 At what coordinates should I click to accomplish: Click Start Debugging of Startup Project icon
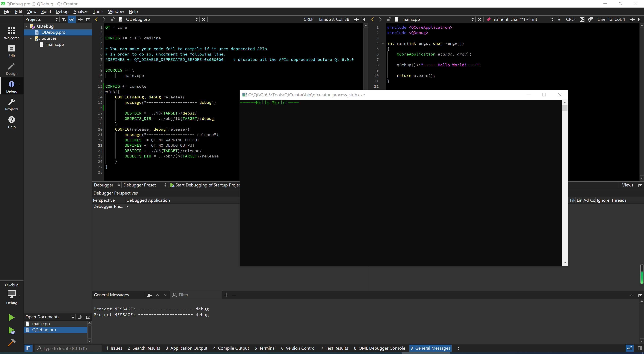(x=172, y=185)
